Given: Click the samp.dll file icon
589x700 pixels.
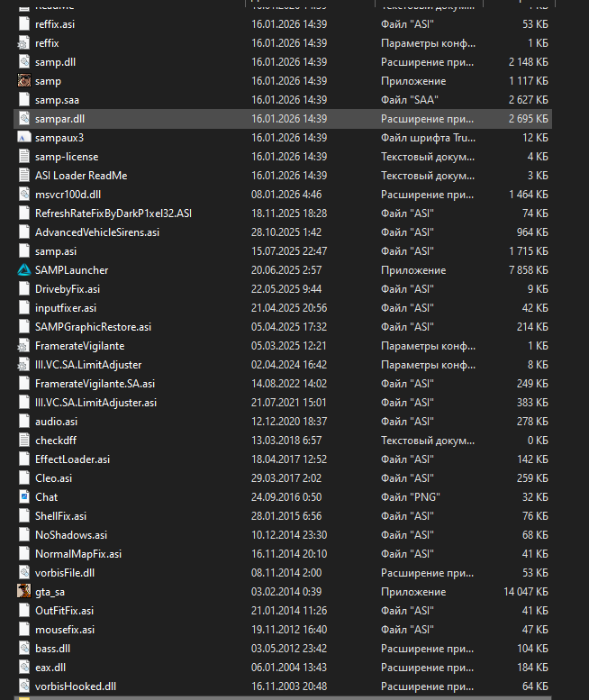Looking at the screenshot, I should 24,62.
